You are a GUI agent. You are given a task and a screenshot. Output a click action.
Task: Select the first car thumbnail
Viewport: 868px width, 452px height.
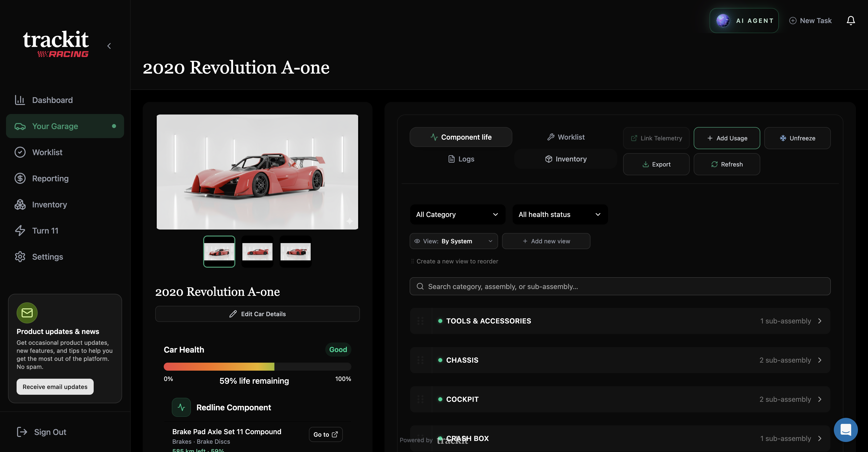(x=219, y=252)
